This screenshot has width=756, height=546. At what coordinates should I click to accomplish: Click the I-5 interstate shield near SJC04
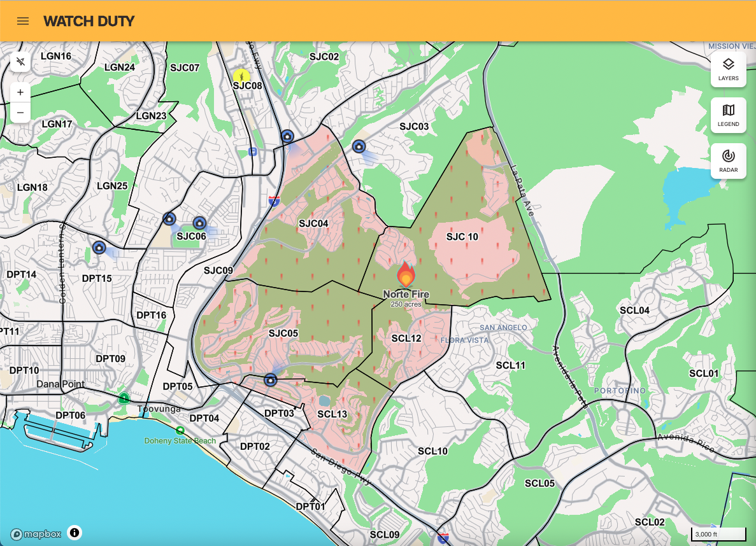(x=275, y=201)
